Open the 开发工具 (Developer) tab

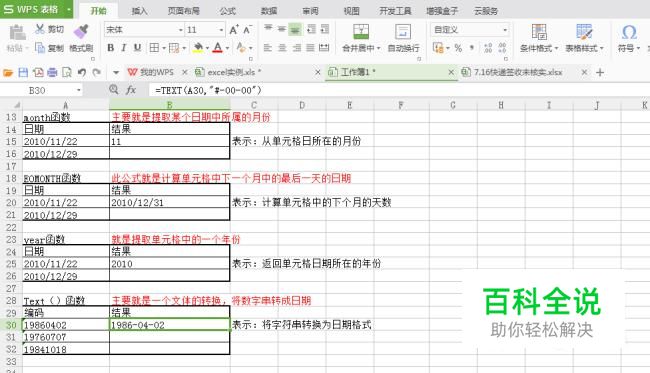pos(395,11)
